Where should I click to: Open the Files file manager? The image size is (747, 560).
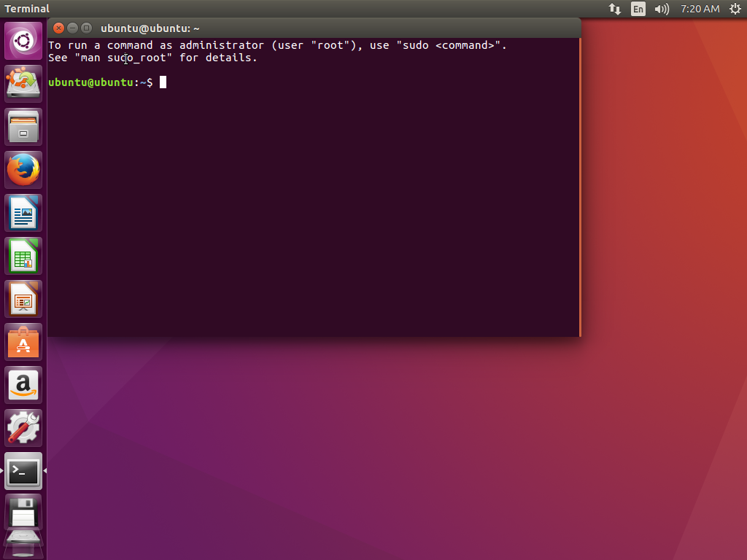pyautogui.click(x=23, y=127)
